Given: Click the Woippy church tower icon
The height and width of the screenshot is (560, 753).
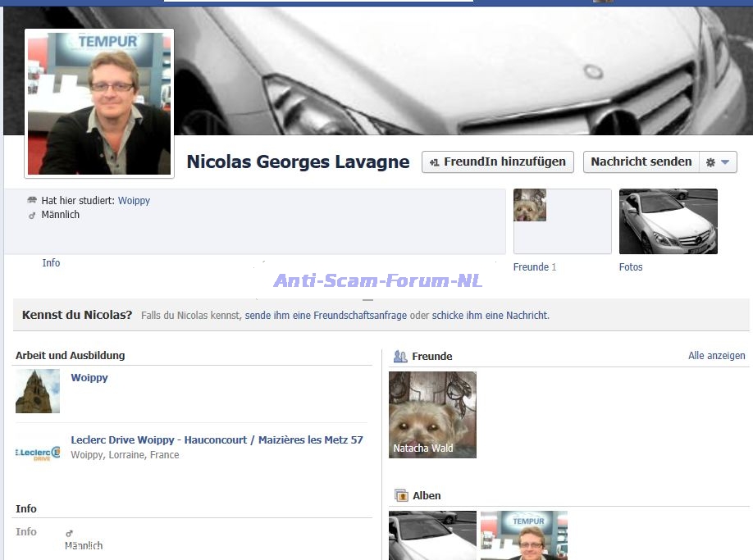Looking at the screenshot, I should click(x=38, y=391).
